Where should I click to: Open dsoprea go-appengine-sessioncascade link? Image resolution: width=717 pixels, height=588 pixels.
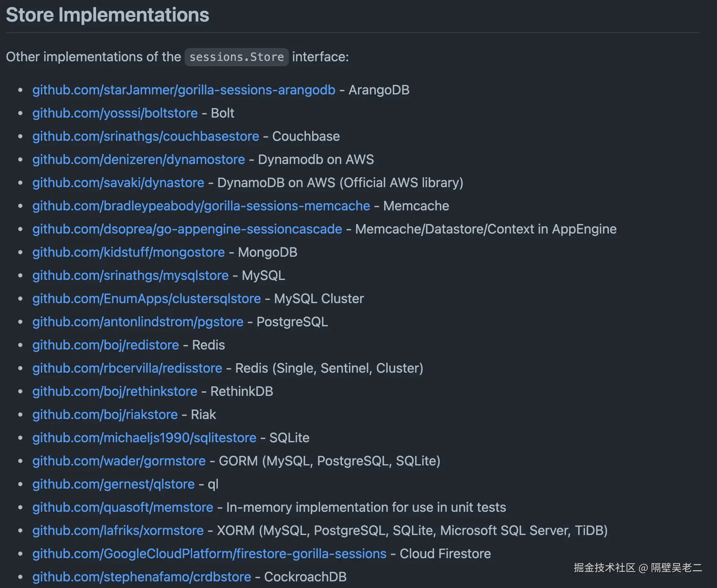click(x=187, y=229)
